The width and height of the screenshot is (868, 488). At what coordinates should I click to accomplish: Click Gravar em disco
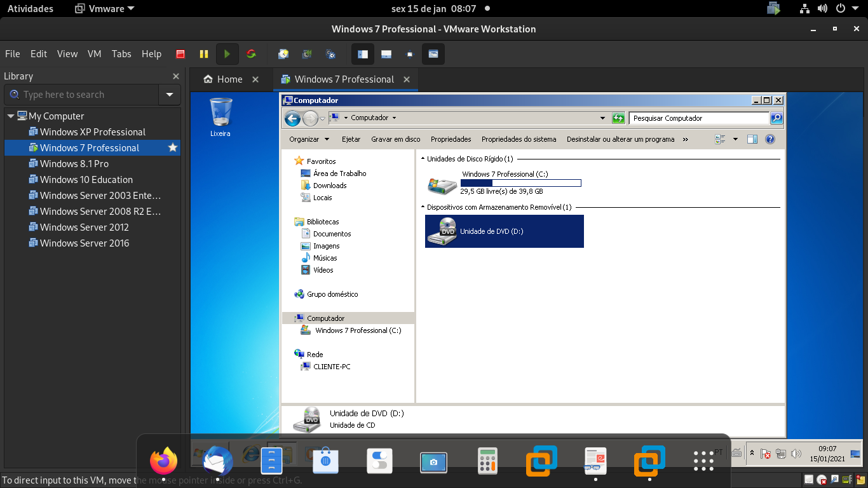(396, 139)
